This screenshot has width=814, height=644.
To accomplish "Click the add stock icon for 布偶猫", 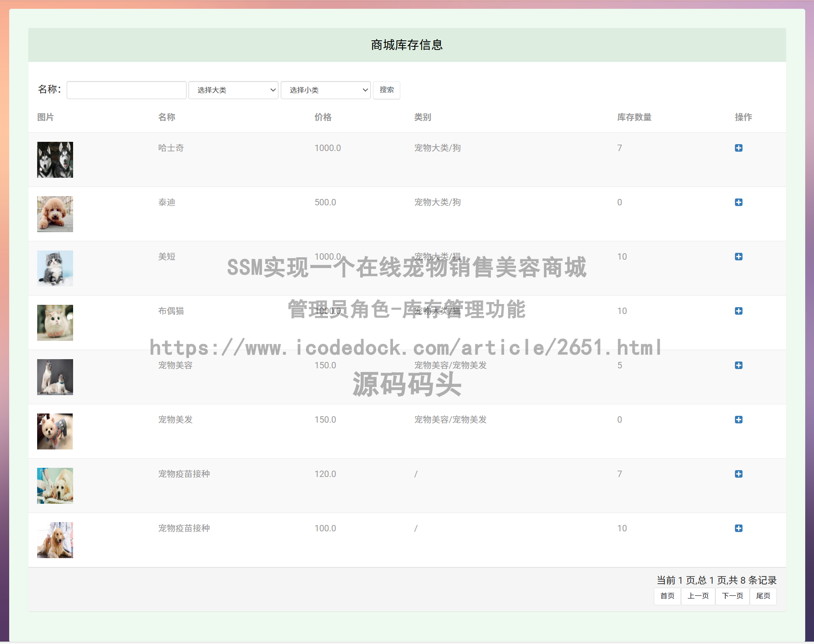I will pyautogui.click(x=739, y=311).
